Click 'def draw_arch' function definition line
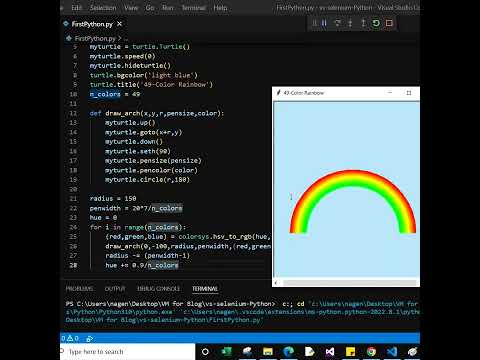480x360 pixels. pyautogui.click(x=157, y=113)
